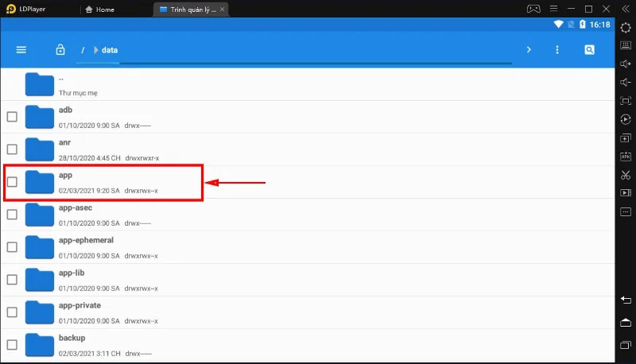Click the 'backup' folder name
This screenshot has width=636, height=364.
pos(72,338)
